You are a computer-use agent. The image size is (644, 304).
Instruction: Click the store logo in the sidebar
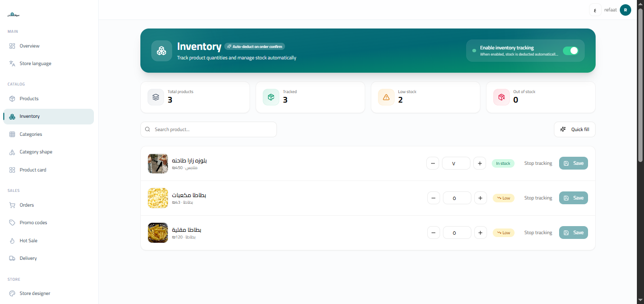pyautogui.click(x=13, y=15)
